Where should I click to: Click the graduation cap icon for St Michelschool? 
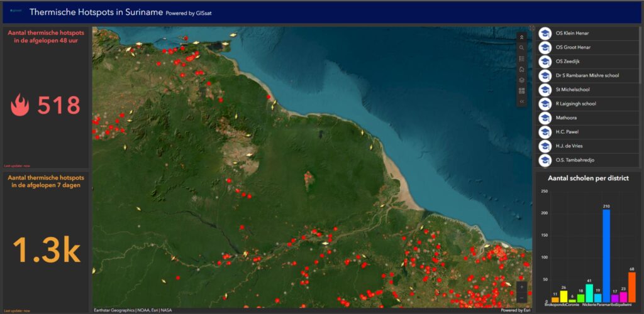coord(545,90)
